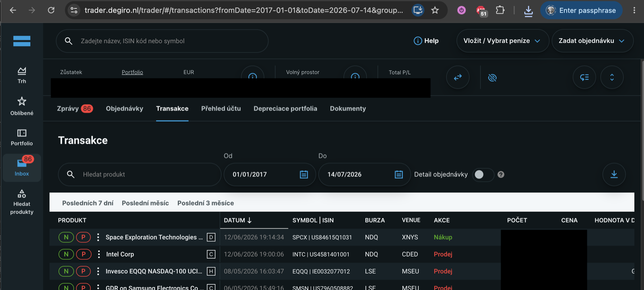Open the Do date calendar picker
The width and height of the screenshot is (644, 290).
click(398, 174)
